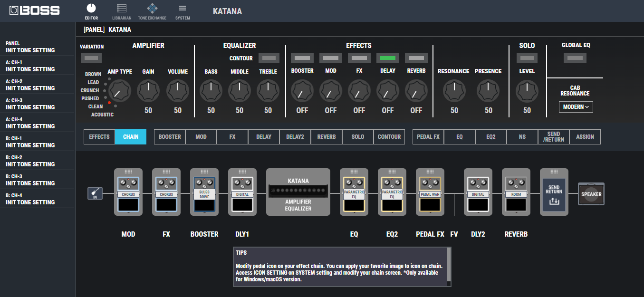The image size is (644, 297).
Task: Enable the Booster effect switch
Action: 302,58
